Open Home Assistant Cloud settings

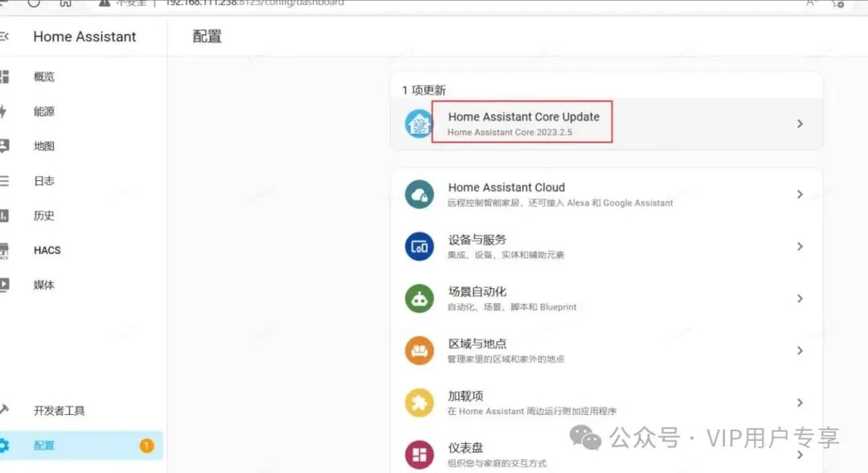(x=606, y=195)
